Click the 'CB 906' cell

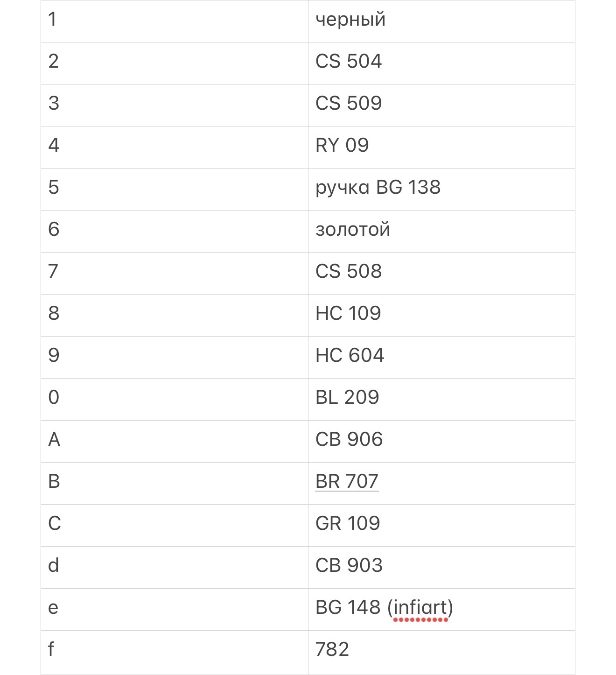[441, 441]
